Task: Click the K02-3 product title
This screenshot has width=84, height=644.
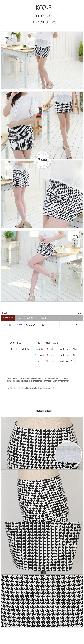Action: (x=44, y=8)
